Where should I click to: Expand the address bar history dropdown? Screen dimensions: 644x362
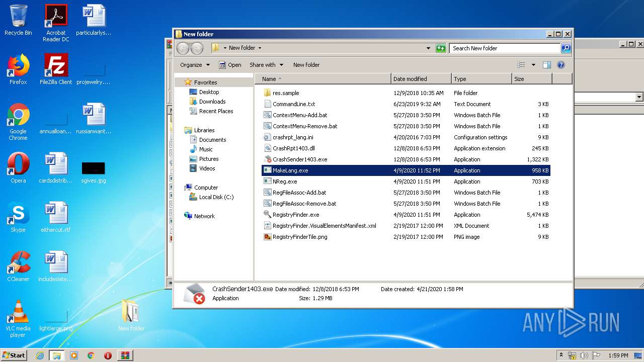tap(428, 48)
